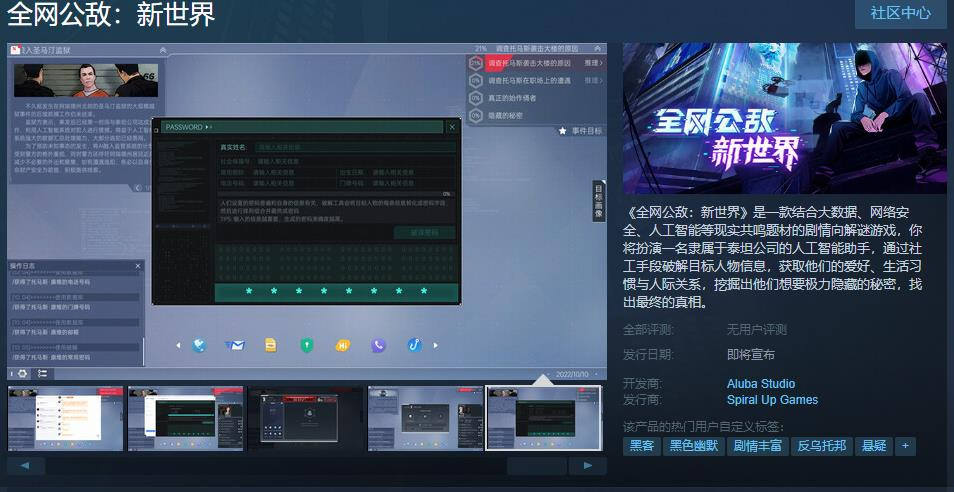Open the mail envelope app in game dock
Screen dimensions: 954x492
(235, 345)
